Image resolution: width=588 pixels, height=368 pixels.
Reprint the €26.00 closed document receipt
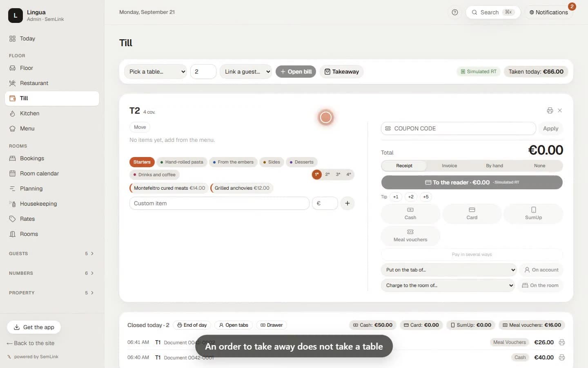coord(562,342)
